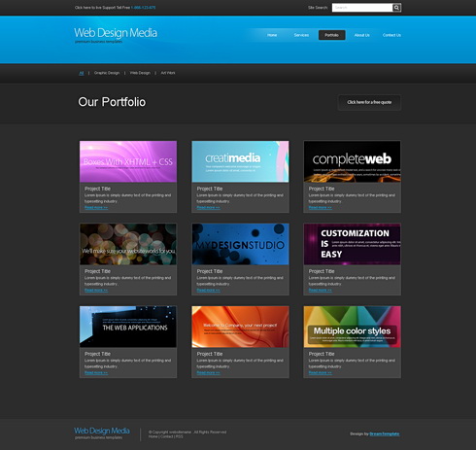Click the toll free phone number link

[x=143, y=8]
